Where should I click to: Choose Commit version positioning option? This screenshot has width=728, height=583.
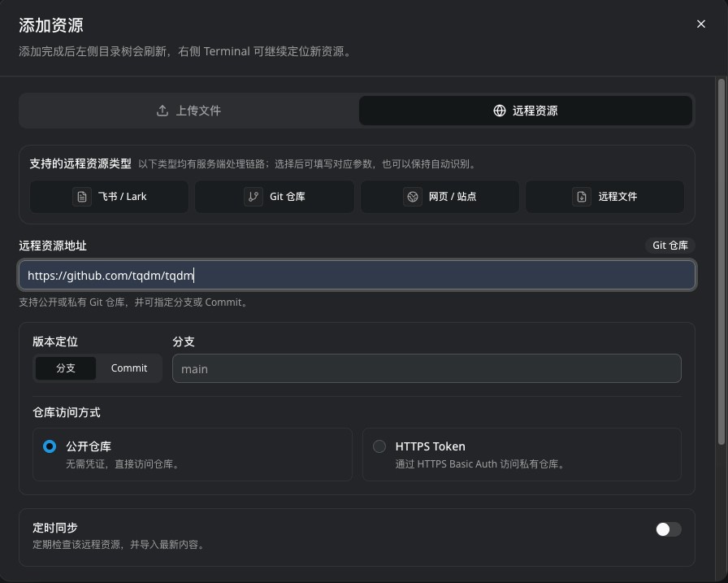click(128, 368)
